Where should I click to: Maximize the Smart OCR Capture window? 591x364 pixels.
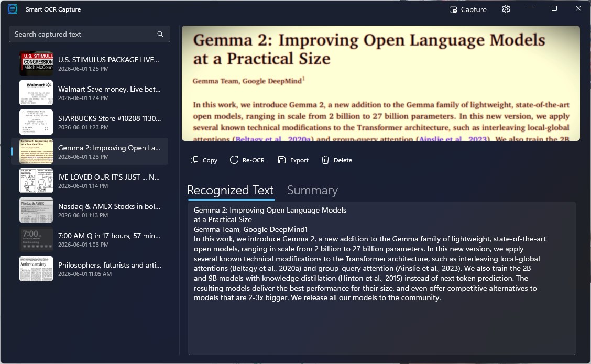point(554,9)
